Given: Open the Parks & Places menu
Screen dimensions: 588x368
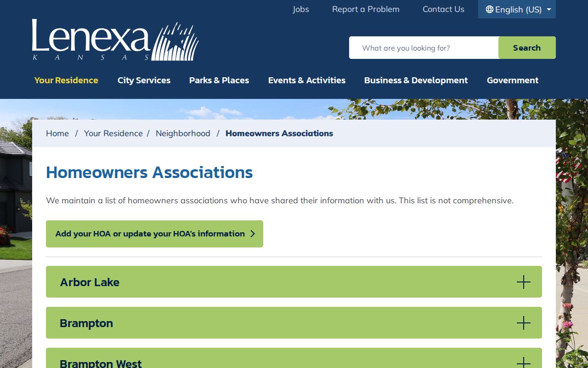Looking at the screenshot, I should (x=219, y=80).
